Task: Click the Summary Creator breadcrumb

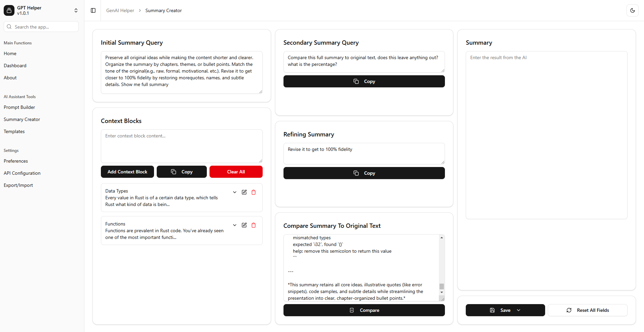Action: coord(163,10)
